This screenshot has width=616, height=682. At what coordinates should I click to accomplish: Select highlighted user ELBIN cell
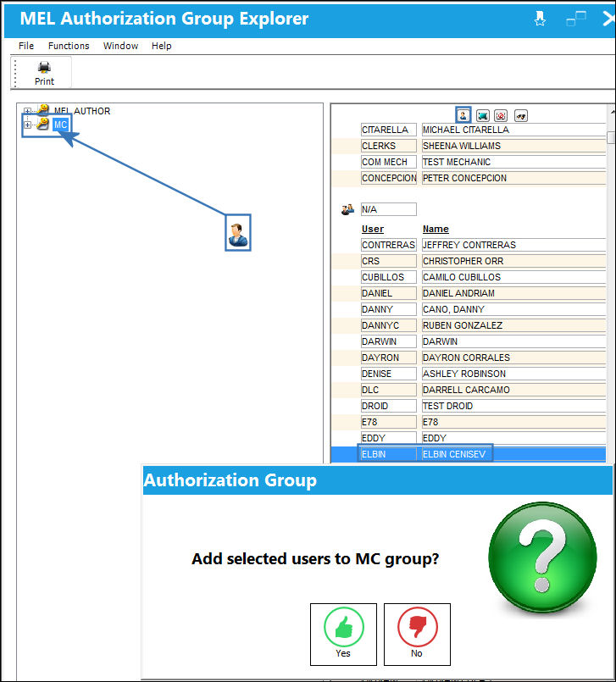tap(388, 454)
